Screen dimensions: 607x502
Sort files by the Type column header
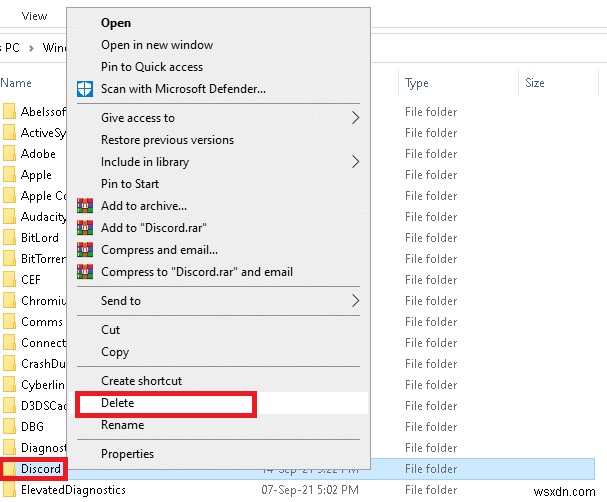click(417, 83)
